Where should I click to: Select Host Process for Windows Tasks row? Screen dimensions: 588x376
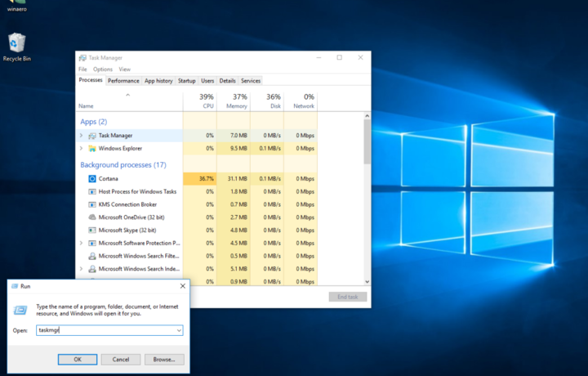click(198, 191)
